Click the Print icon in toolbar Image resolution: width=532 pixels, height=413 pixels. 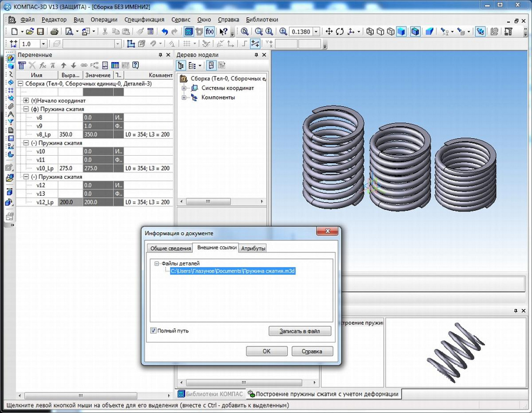[55, 32]
